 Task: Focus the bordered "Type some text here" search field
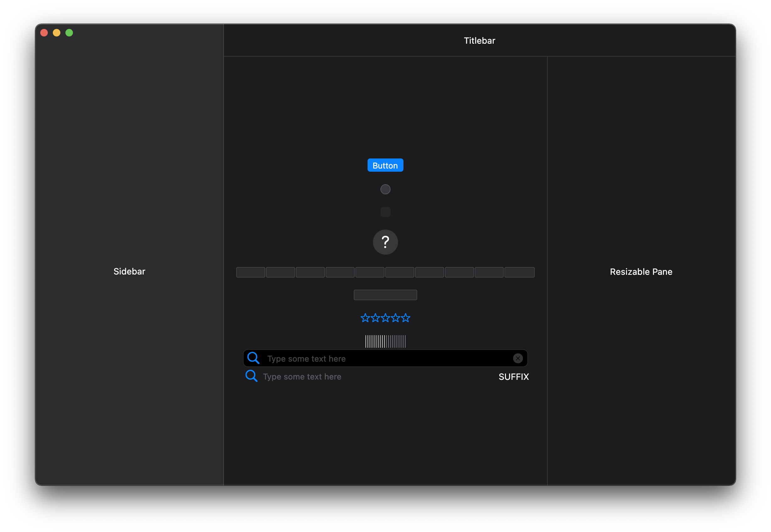(x=383, y=359)
